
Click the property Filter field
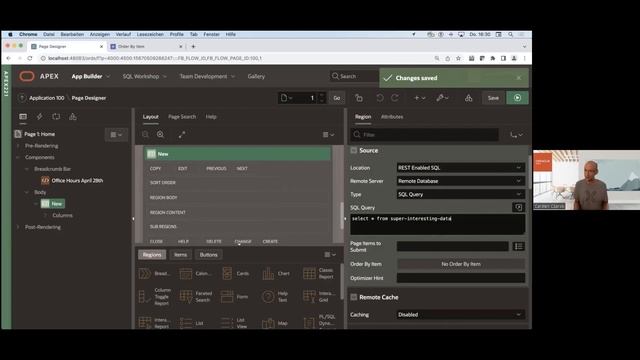click(x=424, y=135)
